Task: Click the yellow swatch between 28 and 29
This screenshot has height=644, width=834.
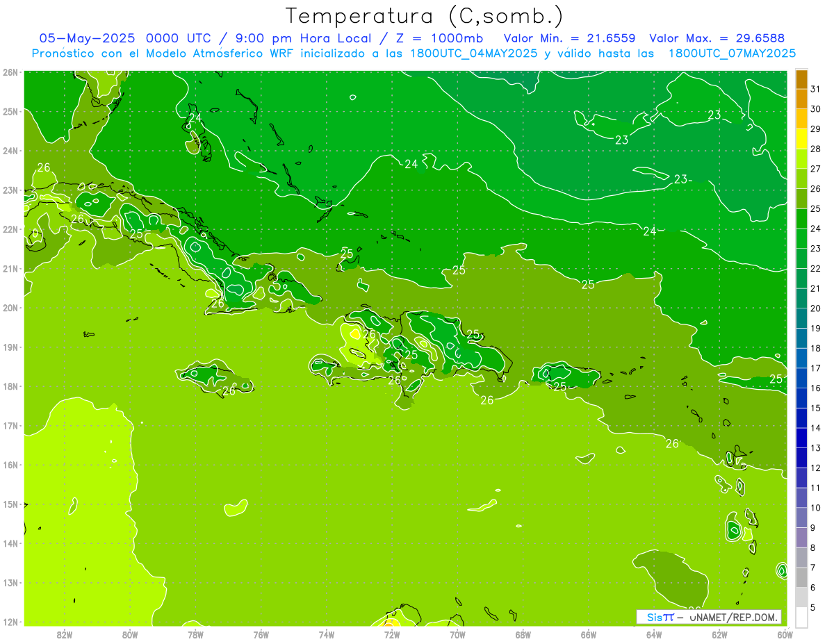Action: click(x=801, y=139)
